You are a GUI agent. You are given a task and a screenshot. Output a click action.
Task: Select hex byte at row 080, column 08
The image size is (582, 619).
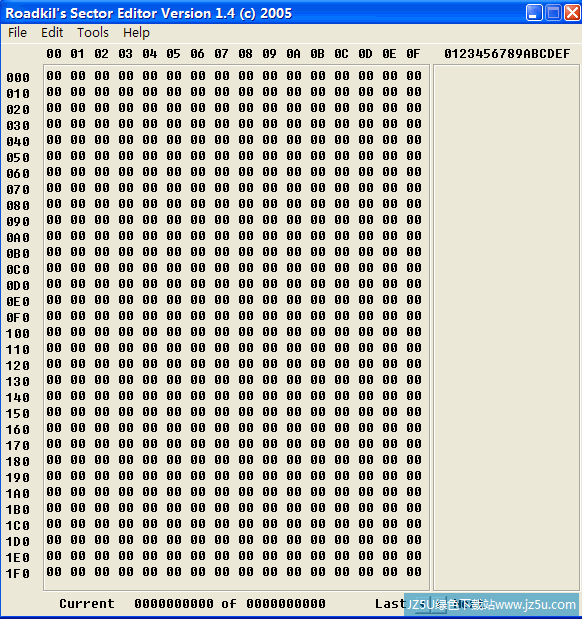[246, 203]
